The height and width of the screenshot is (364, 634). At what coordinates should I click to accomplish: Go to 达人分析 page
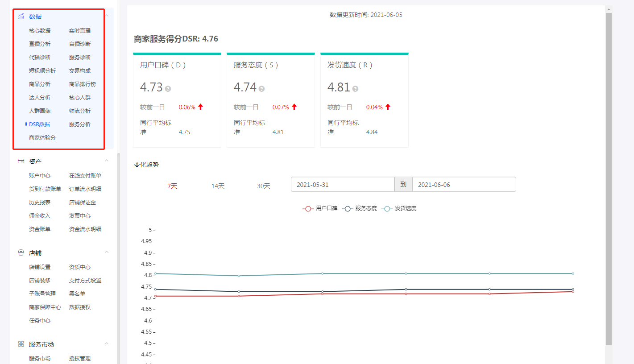pyautogui.click(x=40, y=98)
